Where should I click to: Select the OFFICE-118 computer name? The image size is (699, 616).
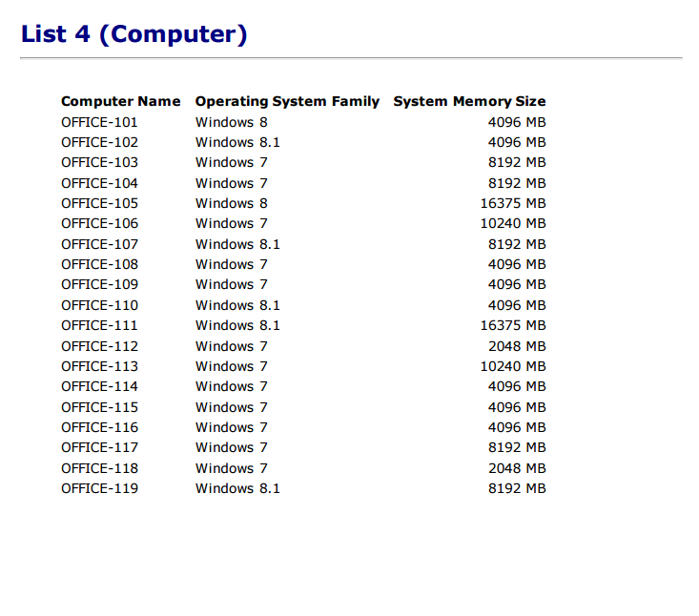99,468
